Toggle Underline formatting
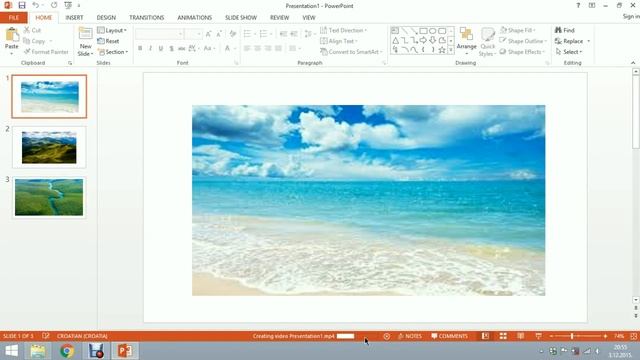The height and width of the screenshot is (360, 640). point(161,49)
